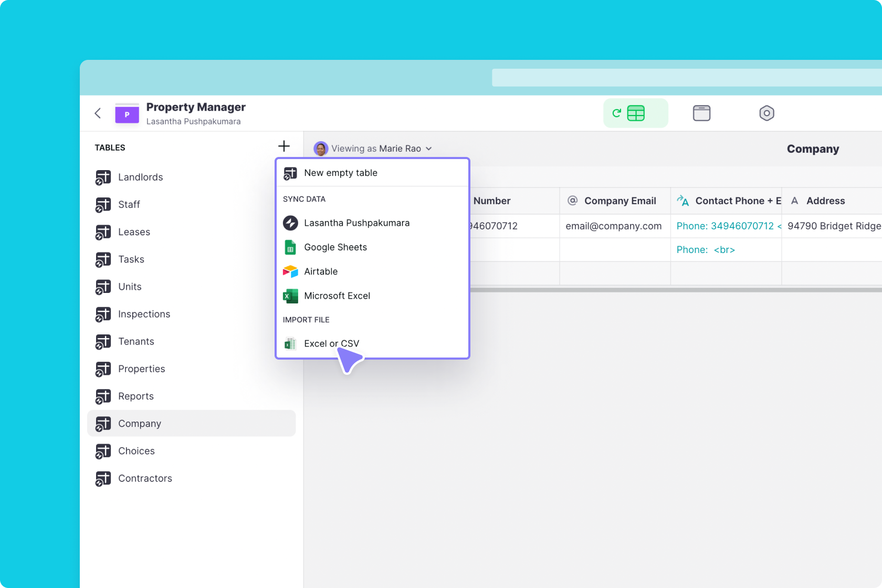Viewport: 882px width, 588px height.
Task: Choose Airtable as sync source
Action: click(320, 271)
